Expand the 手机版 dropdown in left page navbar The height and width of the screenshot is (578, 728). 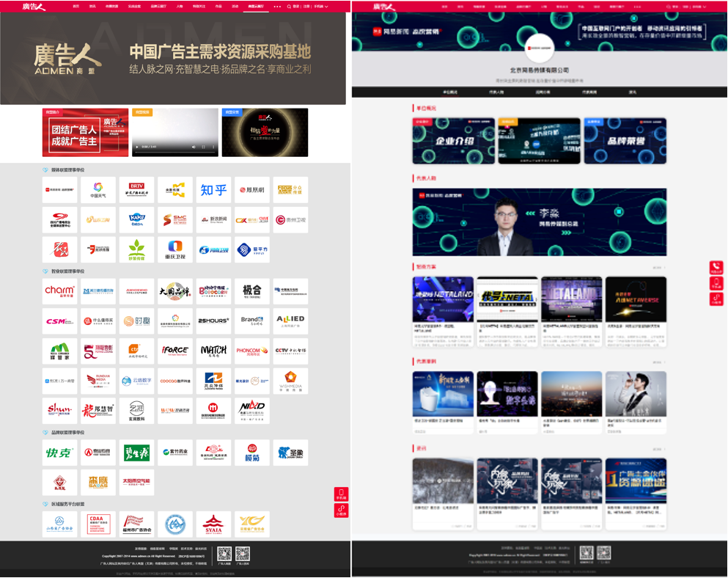(x=321, y=7)
